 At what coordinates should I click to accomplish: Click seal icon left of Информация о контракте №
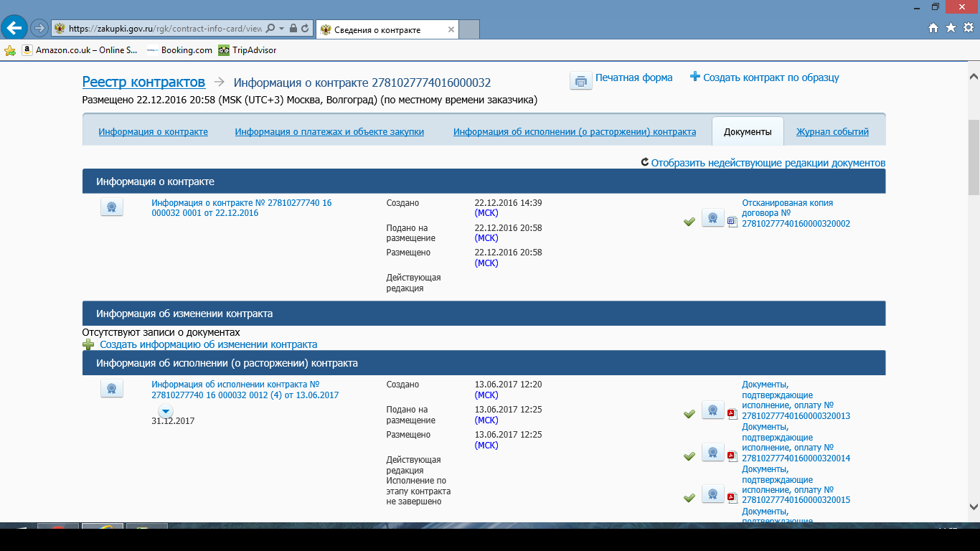click(111, 207)
